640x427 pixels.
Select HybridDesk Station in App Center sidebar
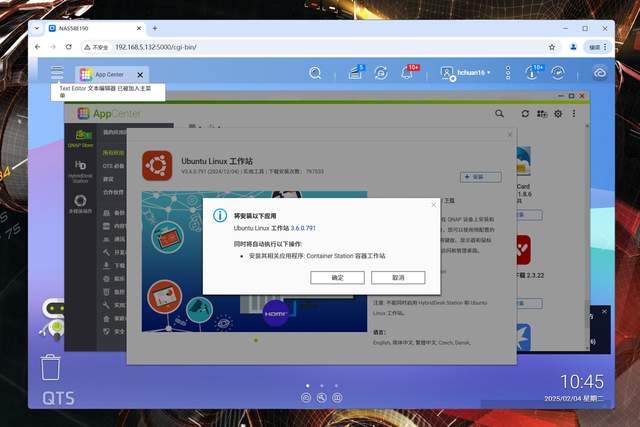[x=80, y=171]
